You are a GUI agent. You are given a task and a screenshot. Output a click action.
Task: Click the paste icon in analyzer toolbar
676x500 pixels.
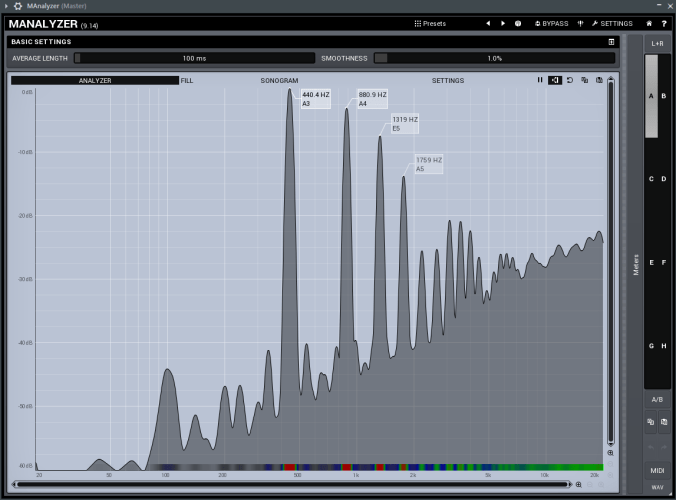tap(599, 80)
